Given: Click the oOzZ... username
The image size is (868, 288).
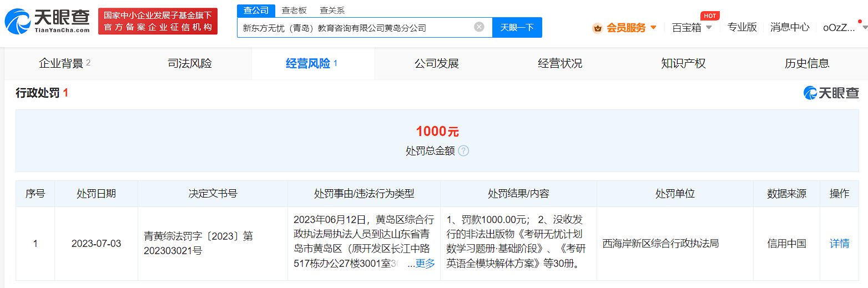Looking at the screenshot, I should pos(839,27).
